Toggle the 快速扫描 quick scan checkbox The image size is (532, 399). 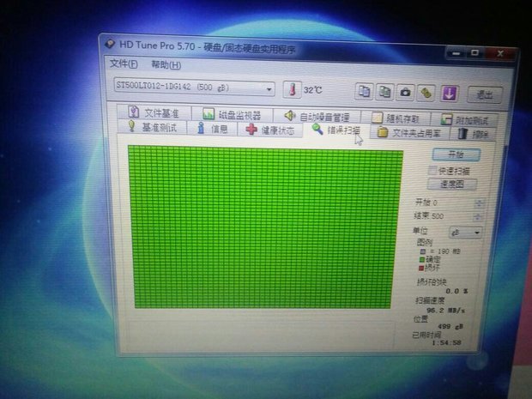432,170
